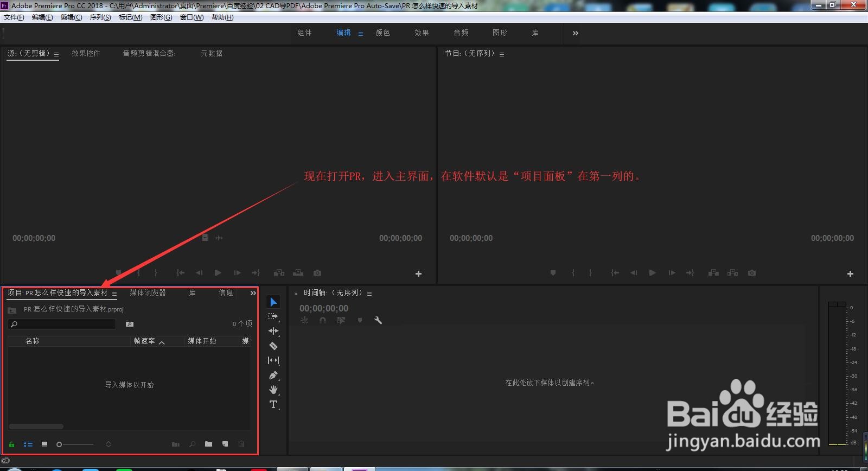The width and height of the screenshot is (868, 471).
Task: Open 文件(F) menu
Action: [x=14, y=17]
